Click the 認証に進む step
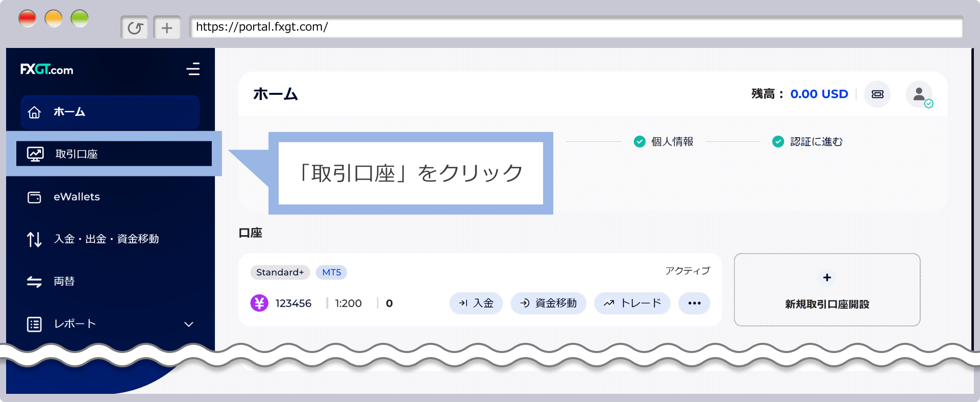The width and height of the screenshot is (980, 402). pos(816,141)
